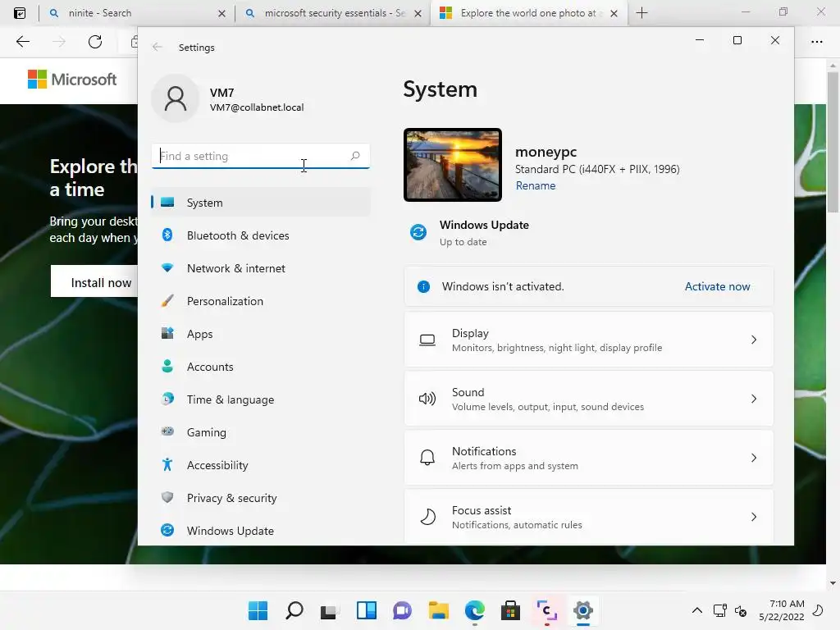Viewport: 840px width, 630px height.
Task: Select the Accessibility figure icon
Action: [167, 464]
